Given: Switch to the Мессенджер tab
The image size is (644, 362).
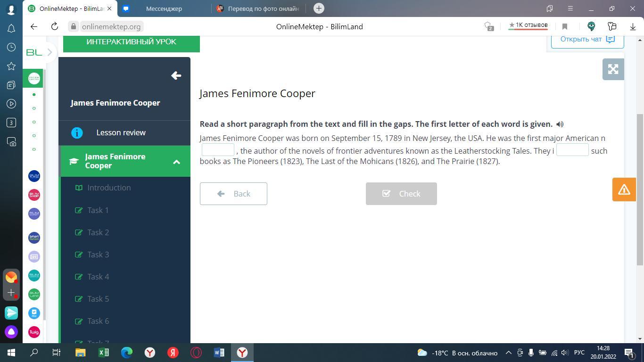Looking at the screenshot, I should 164,8.
